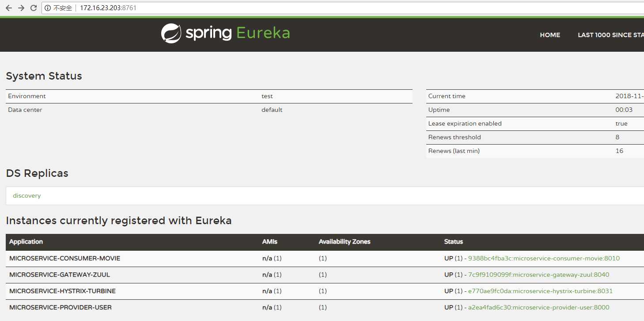
Task: Open the site info icon beside 不安全
Action: (x=48, y=8)
